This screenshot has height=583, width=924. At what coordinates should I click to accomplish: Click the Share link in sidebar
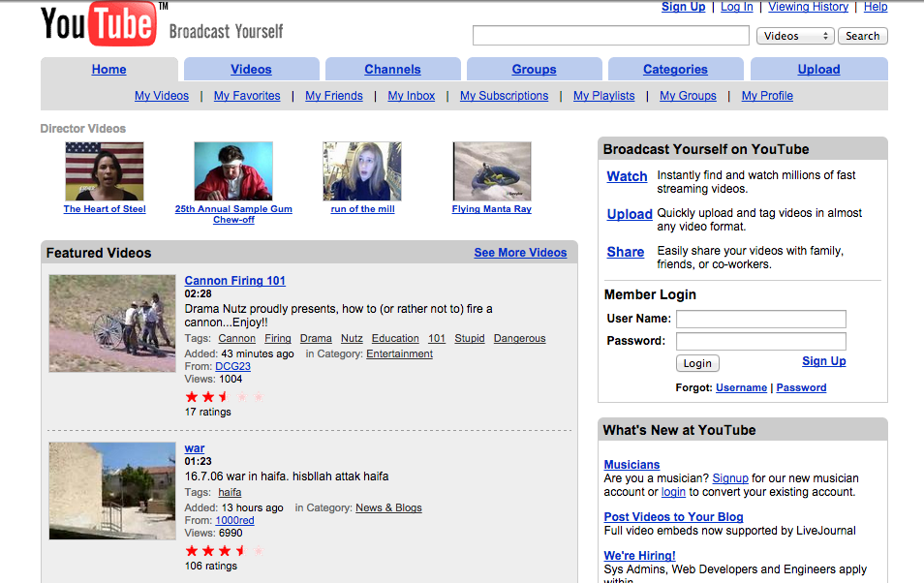[626, 252]
